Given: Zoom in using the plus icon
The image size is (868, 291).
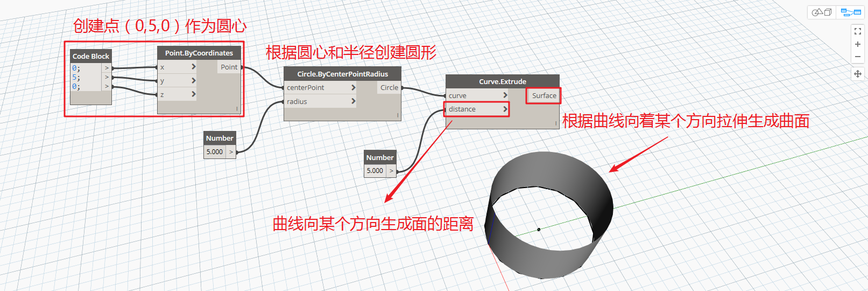Looking at the screenshot, I should [858, 44].
